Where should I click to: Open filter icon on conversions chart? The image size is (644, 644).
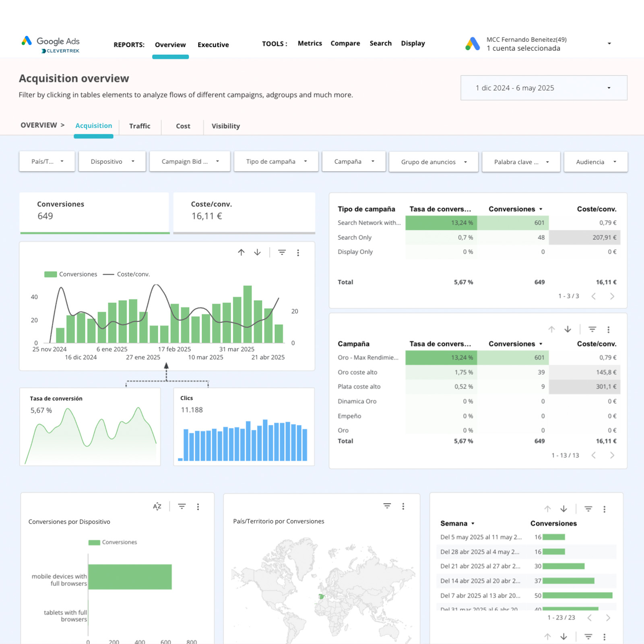coord(282,252)
